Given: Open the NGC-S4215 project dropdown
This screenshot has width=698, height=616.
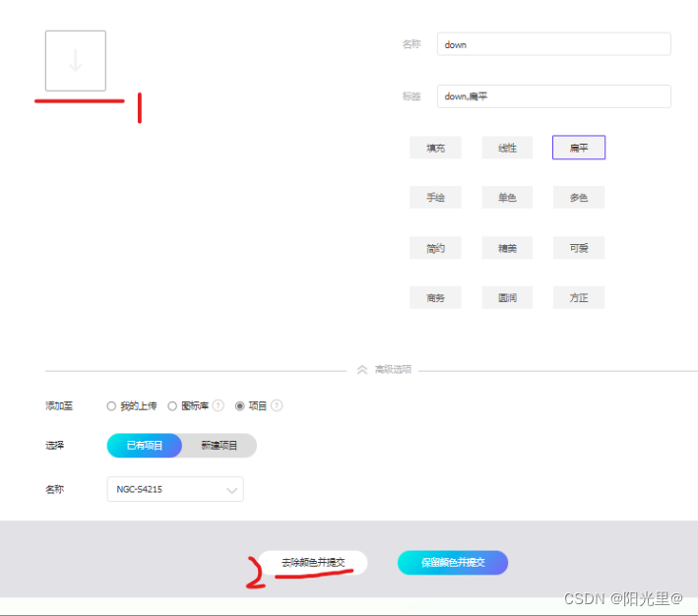Looking at the screenshot, I should coord(175,489).
